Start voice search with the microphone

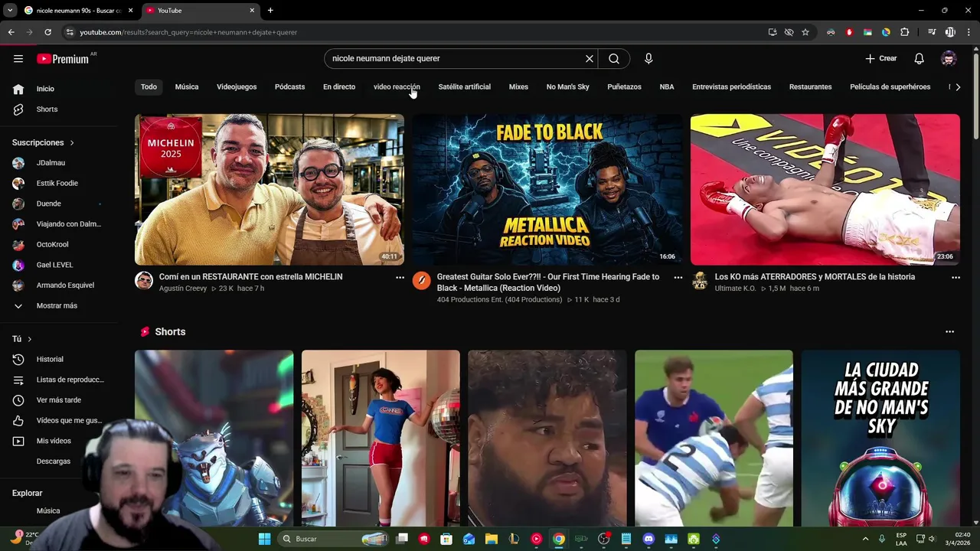point(648,59)
